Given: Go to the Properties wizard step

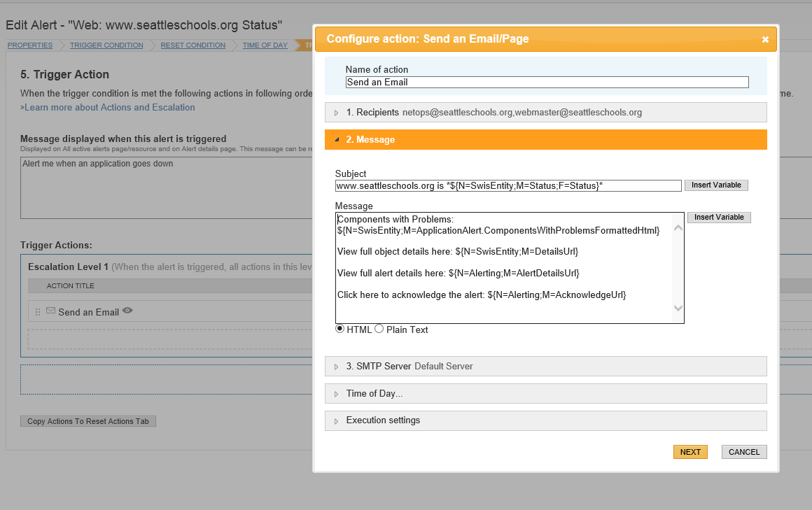Looking at the screenshot, I should point(30,45).
